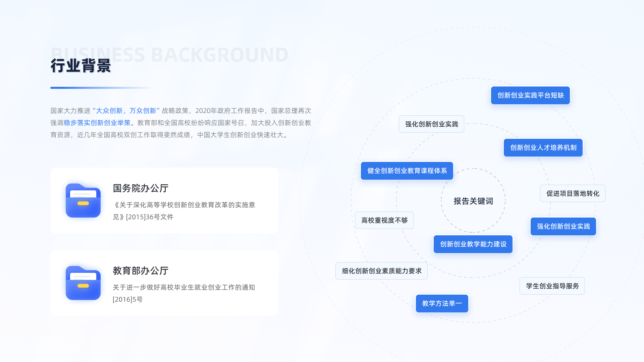
Task: Click the central 报告关键词 circle
Action: (x=473, y=201)
